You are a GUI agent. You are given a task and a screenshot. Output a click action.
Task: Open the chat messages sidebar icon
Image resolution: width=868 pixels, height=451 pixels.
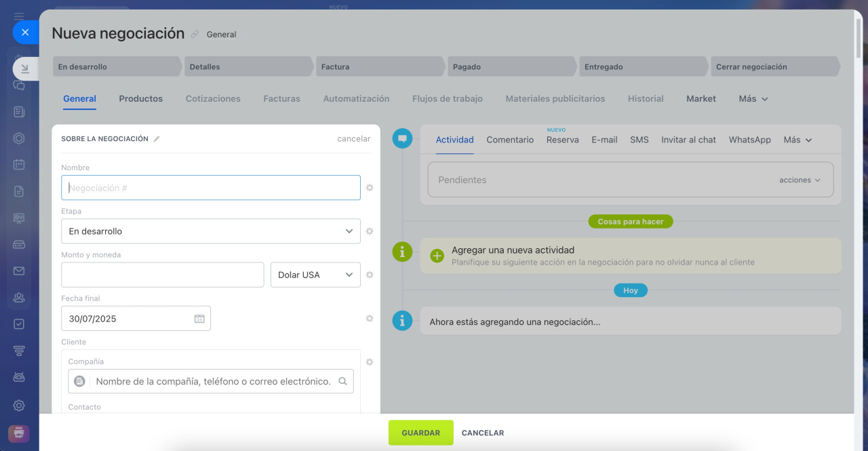pos(19,86)
